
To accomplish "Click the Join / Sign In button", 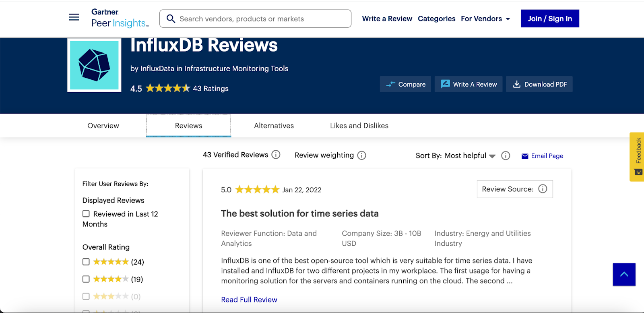I will (x=550, y=19).
